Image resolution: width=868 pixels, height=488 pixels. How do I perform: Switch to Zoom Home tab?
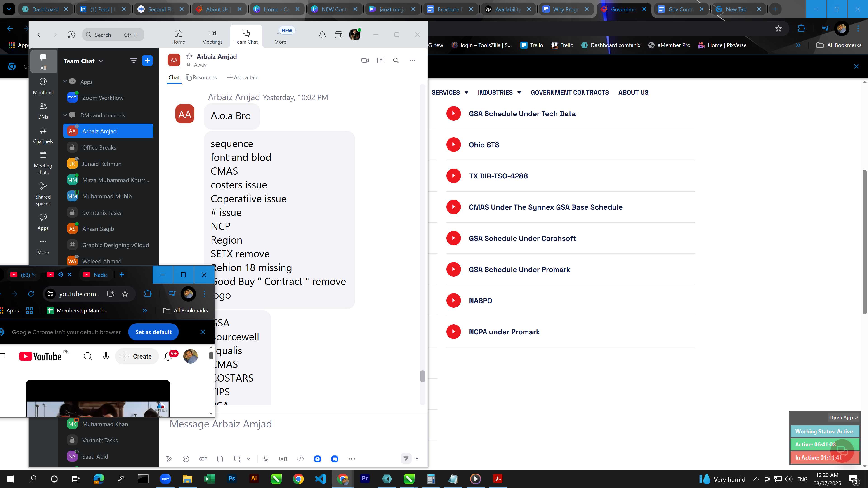pos(178,36)
